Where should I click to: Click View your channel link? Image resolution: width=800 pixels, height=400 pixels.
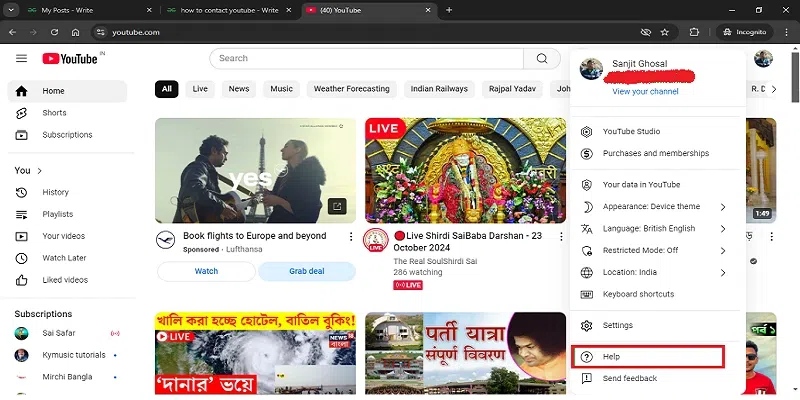pos(645,91)
